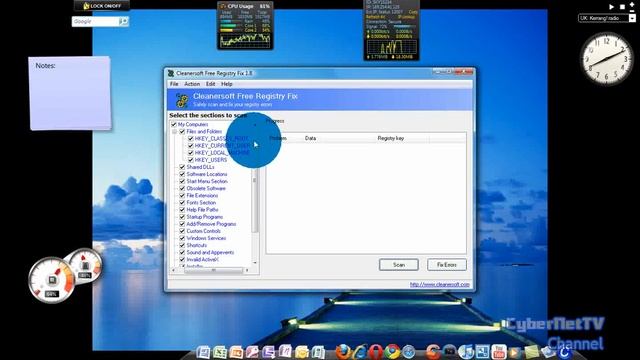The height and width of the screenshot is (360, 640).
Task: Toggle the Windows Services checkbox
Action: click(x=182, y=238)
